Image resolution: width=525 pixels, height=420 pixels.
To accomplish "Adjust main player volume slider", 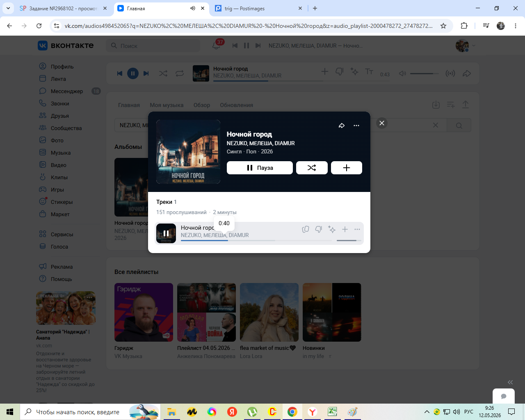I will pos(424,73).
